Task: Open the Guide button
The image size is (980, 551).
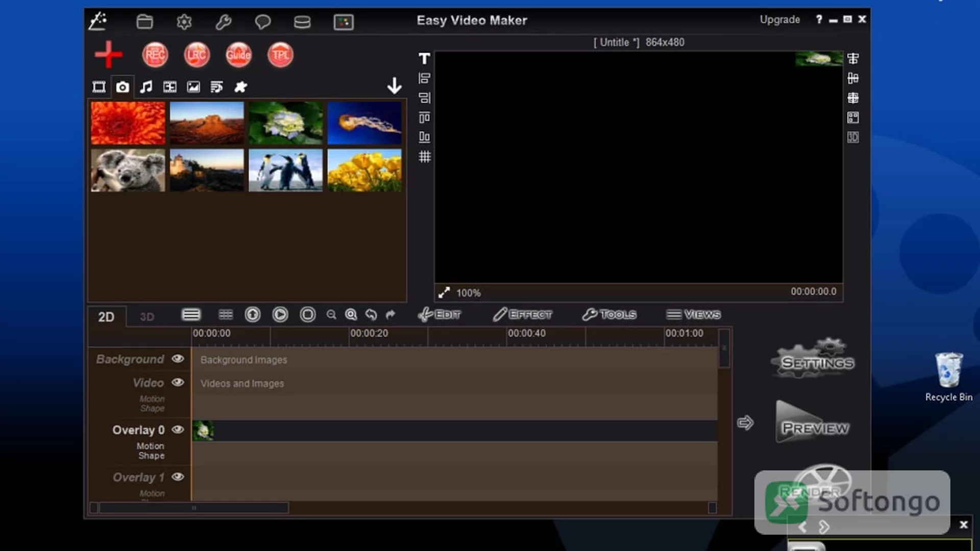Action: click(x=238, y=55)
